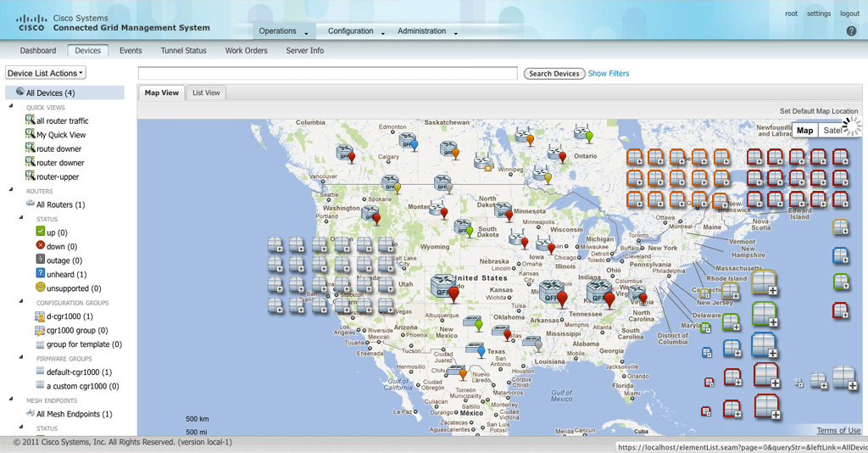Switch map to Map view mode

click(804, 130)
